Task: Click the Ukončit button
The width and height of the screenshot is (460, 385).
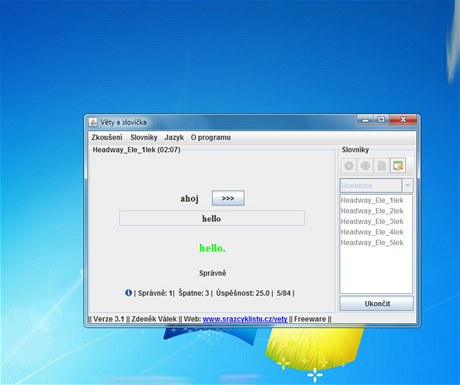Action: 377,304
